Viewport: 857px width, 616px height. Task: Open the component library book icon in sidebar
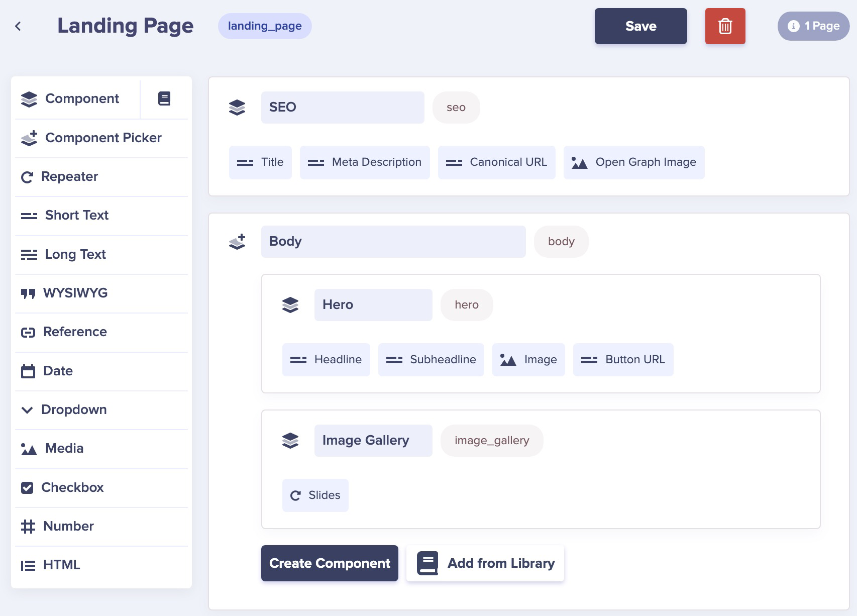[x=164, y=98]
